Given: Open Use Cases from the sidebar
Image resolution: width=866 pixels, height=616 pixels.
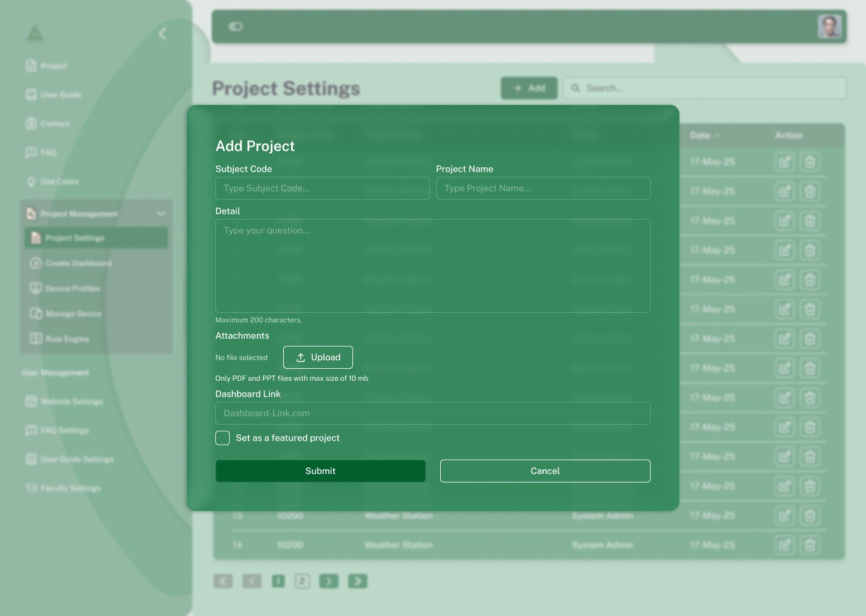Looking at the screenshot, I should pyautogui.click(x=52, y=181).
